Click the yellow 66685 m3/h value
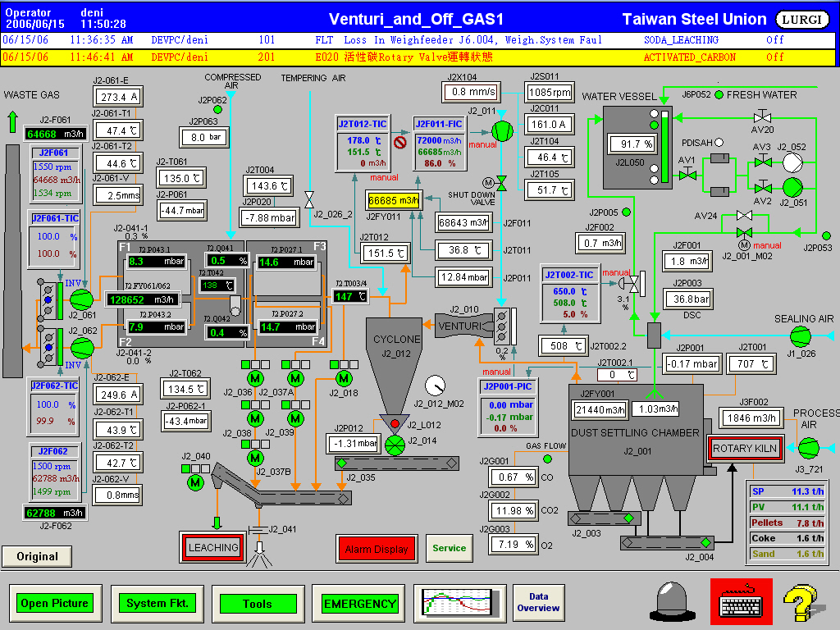840x630 pixels. 394,200
